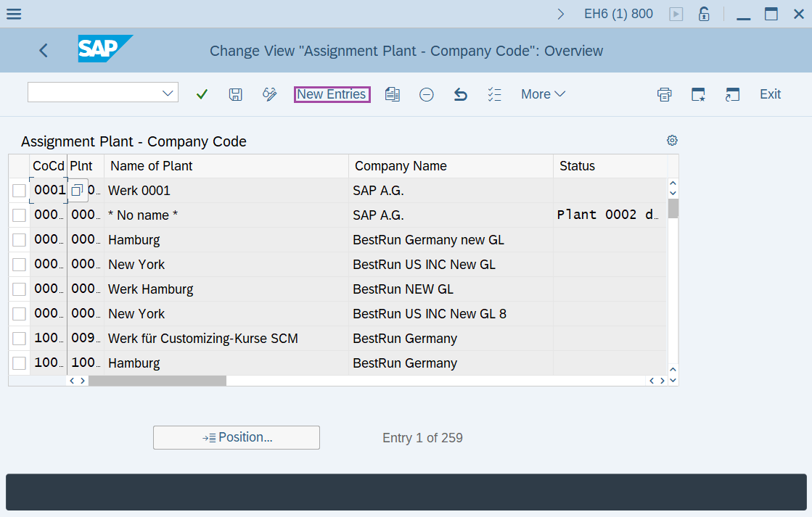The height and width of the screenshot is (517, 812).
Task: Tick the checkbox for the New York row
Action: point(19,264)
